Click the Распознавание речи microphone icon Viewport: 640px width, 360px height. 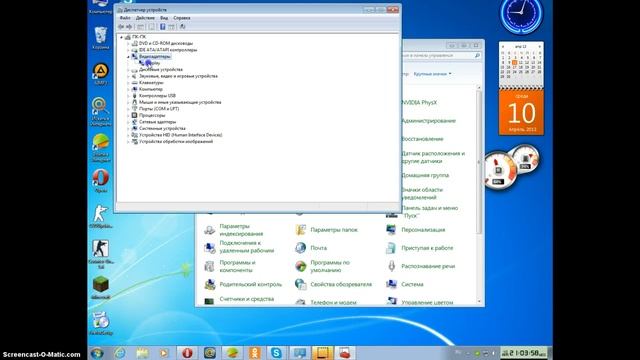(391, 266)
